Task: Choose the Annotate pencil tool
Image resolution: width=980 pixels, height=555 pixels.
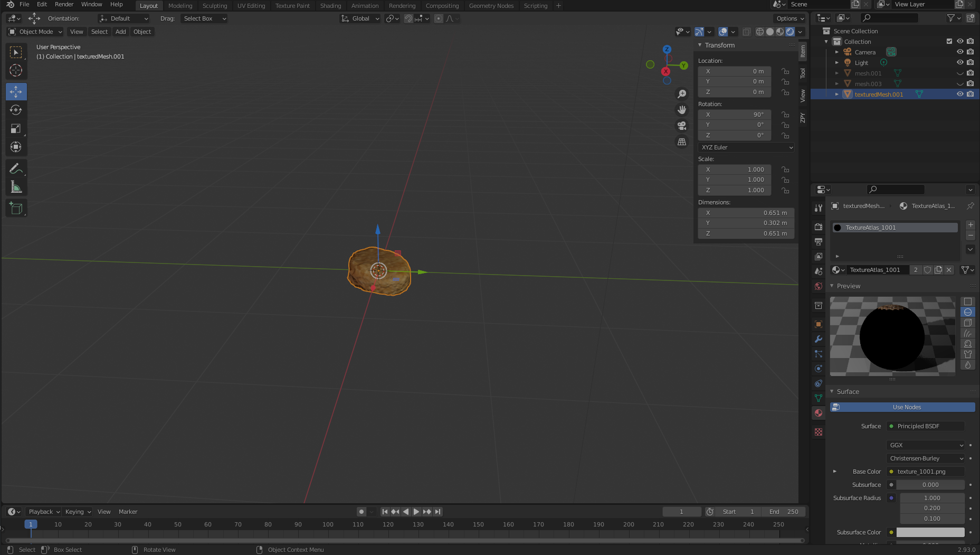Action: (16, 168)
